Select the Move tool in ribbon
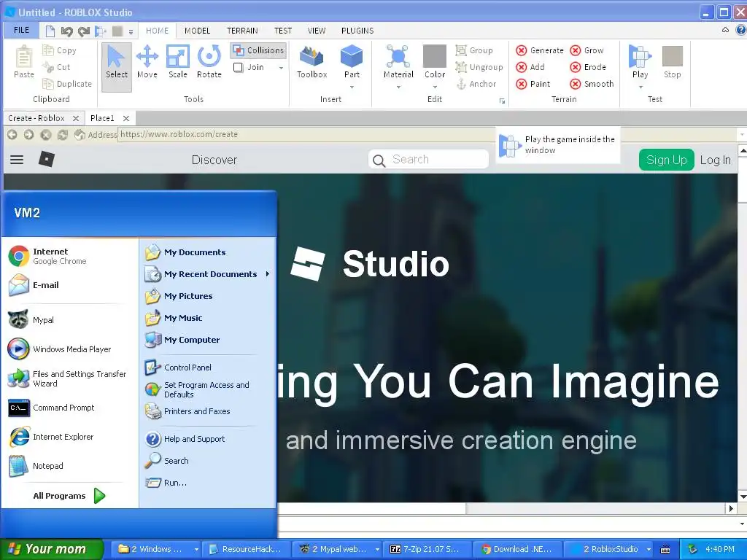 [x=147, y=62]
